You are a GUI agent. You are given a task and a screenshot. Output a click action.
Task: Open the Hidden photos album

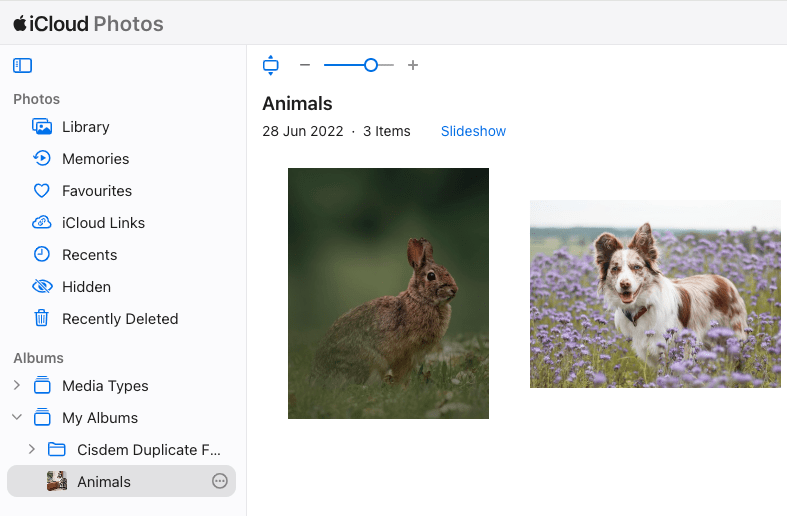click(x=86, y=287)
